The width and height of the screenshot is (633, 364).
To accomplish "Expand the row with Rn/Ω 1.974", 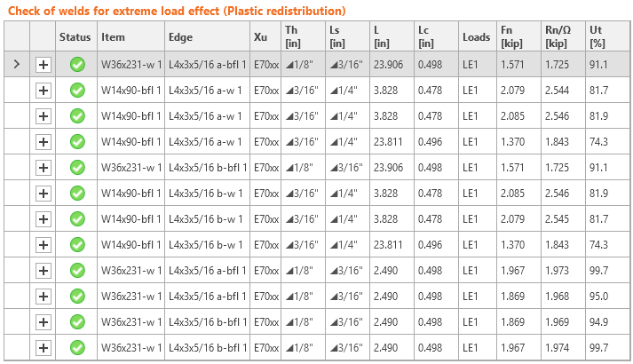I will (44, 347).
